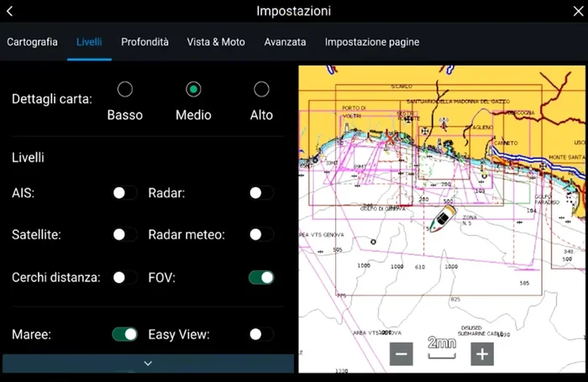This screenshot has width=588, height=382.
Task: Zoom out the chart with minus button
Action: [402, 353]
